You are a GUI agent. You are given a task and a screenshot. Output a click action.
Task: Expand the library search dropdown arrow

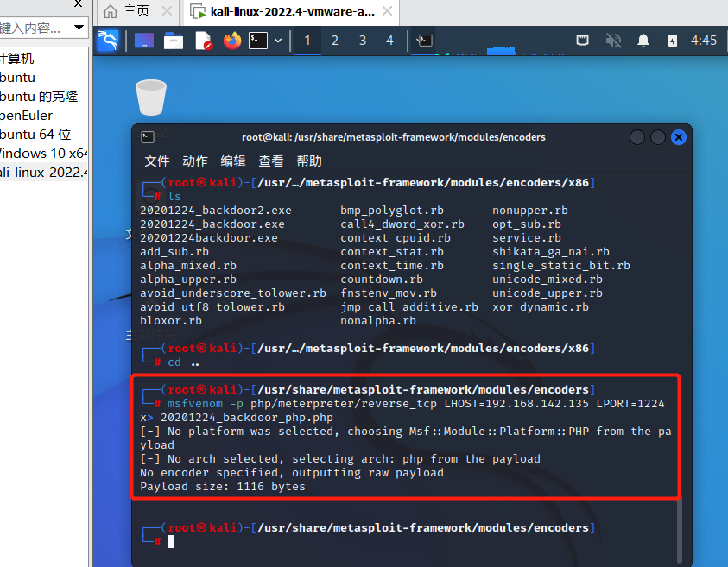pos(79,28)
